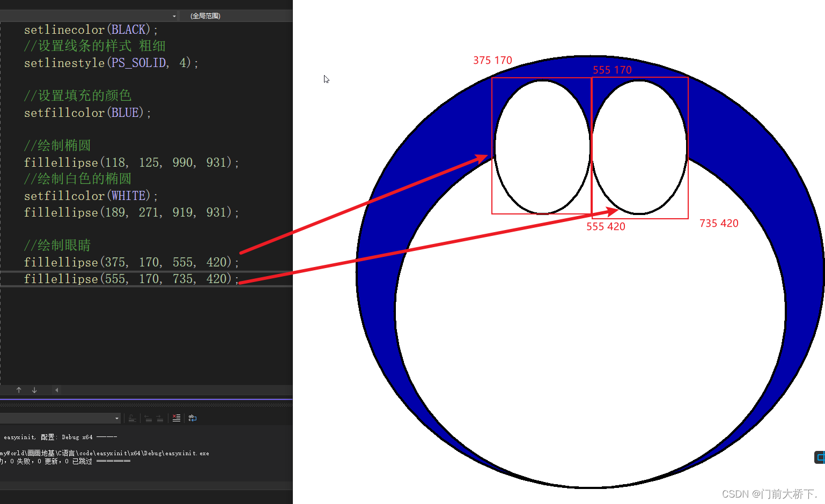Click the blue icon at right window edge

(820, 457)
